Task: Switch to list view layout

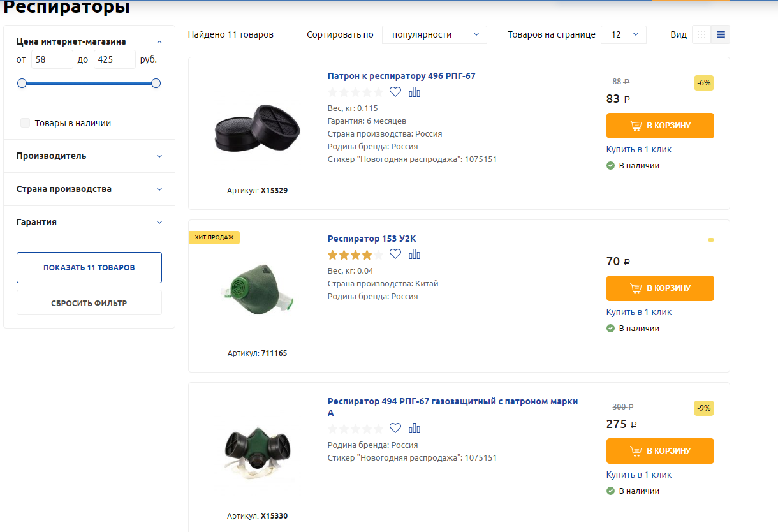Action: pyautogui.click(x=721, y=34)
